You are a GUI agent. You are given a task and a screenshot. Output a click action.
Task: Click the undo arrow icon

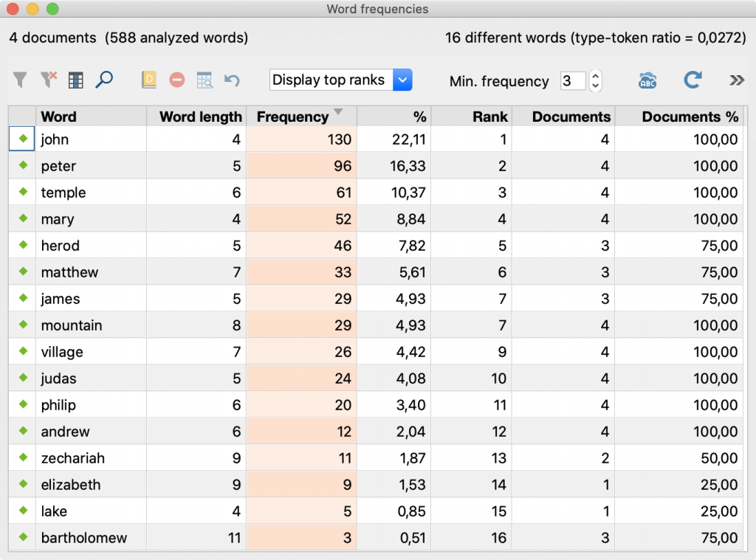point(233,80)
